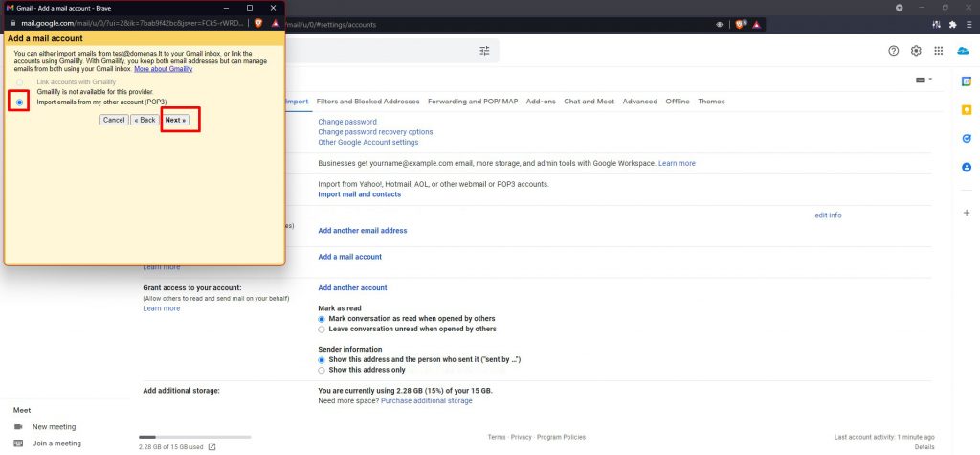The width and height of the screenshot is (980, 455).
Task: Click the Back button in popup
Action: [x=145, y=120]
